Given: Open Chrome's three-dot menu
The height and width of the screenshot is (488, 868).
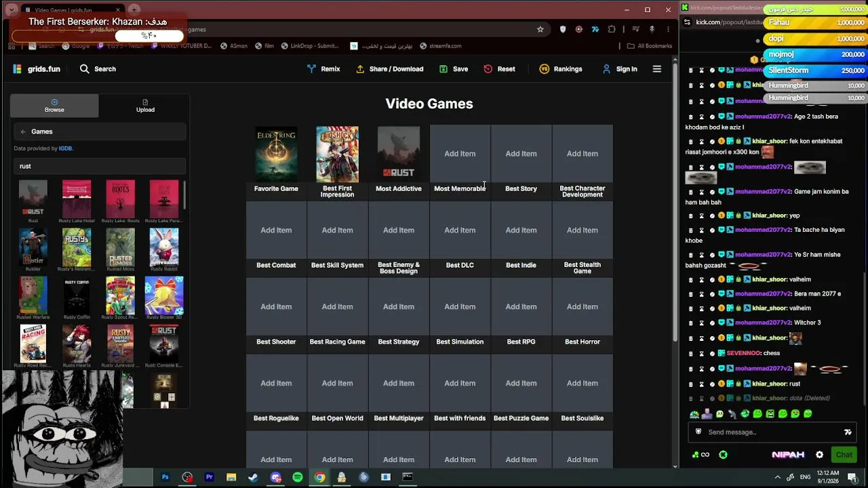Looking at the screenshot, I should tap(668, 29).
